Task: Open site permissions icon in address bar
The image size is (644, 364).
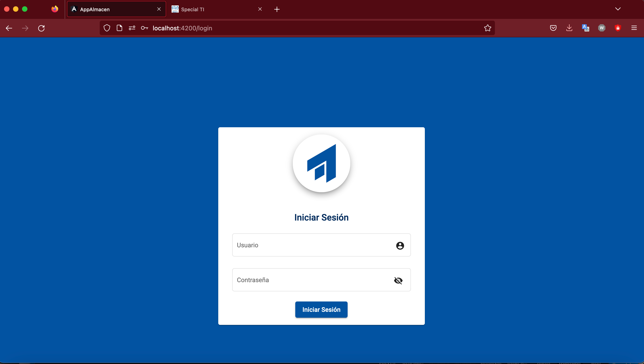Action: 132,28
